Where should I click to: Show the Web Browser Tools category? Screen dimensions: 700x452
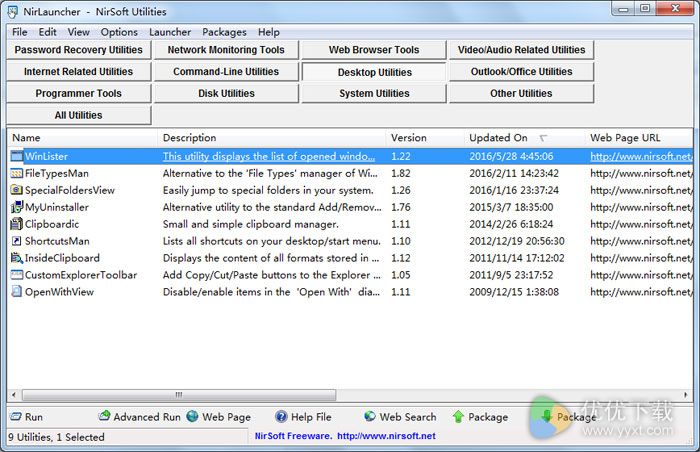tap(374, 50)
